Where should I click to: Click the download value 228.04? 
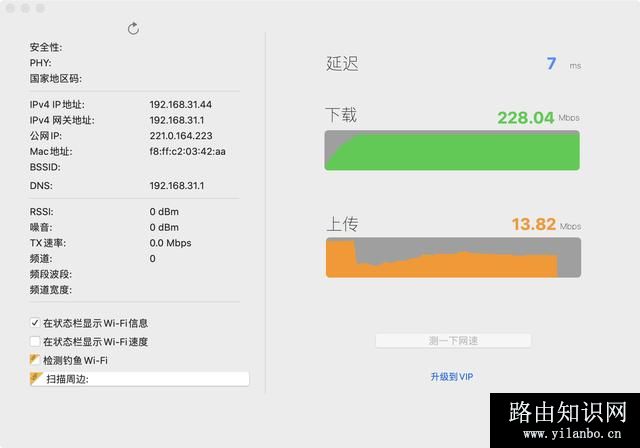(x=525, y=118)
